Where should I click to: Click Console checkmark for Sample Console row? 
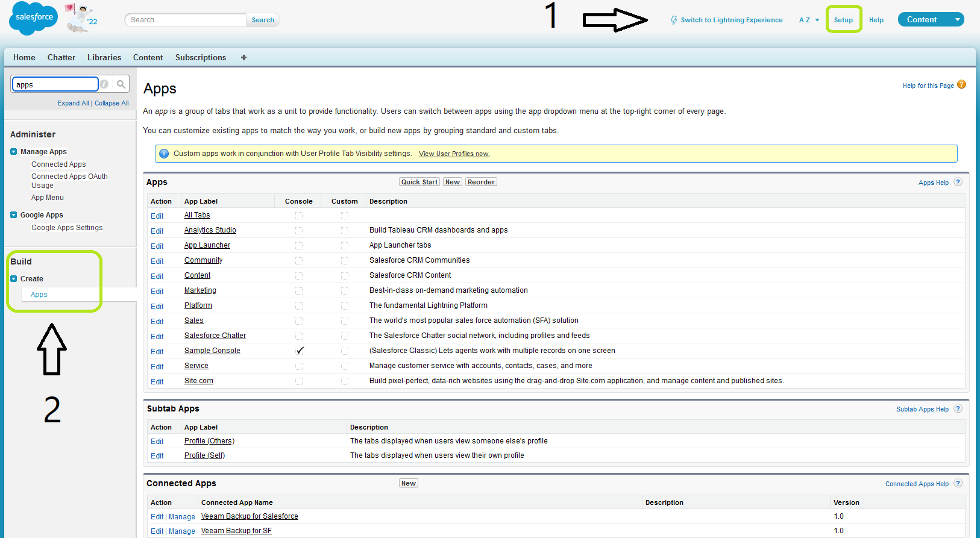click(x=300, y=351)
